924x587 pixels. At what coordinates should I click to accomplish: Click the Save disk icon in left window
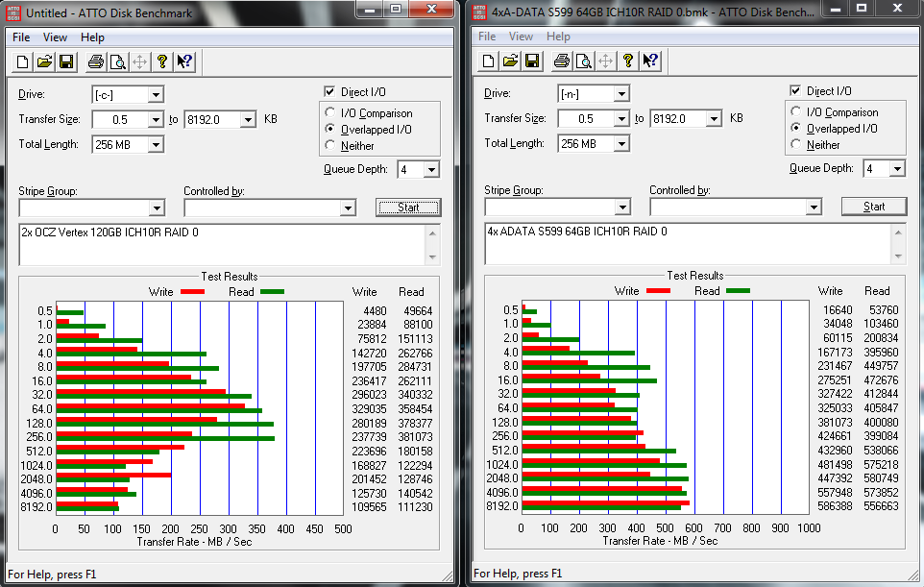(x=66, y=62)
